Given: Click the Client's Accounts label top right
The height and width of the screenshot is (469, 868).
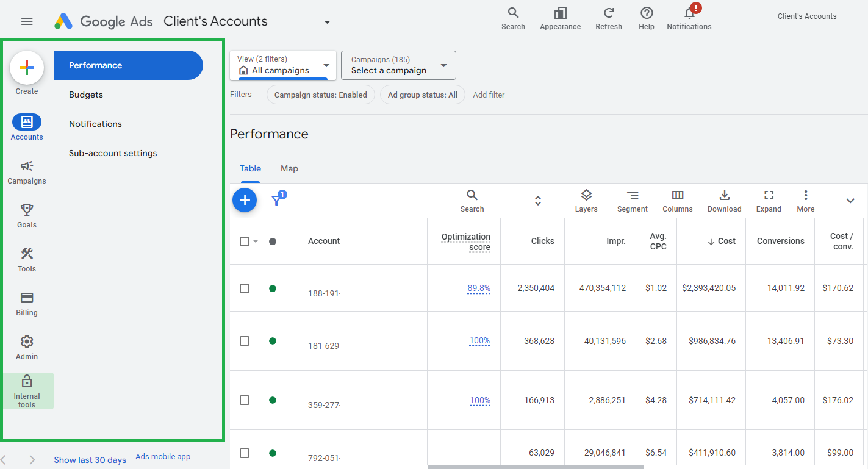Looking at the screenshot, I should tap(807, 16).
